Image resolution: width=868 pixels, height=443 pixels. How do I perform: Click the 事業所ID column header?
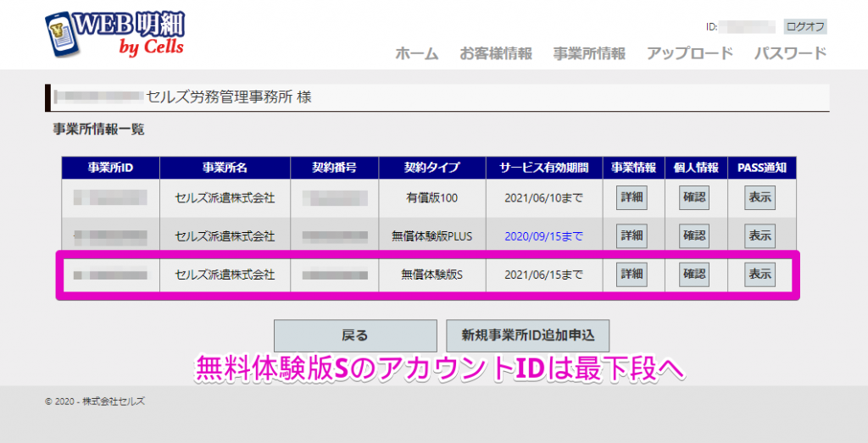[111, 168]
